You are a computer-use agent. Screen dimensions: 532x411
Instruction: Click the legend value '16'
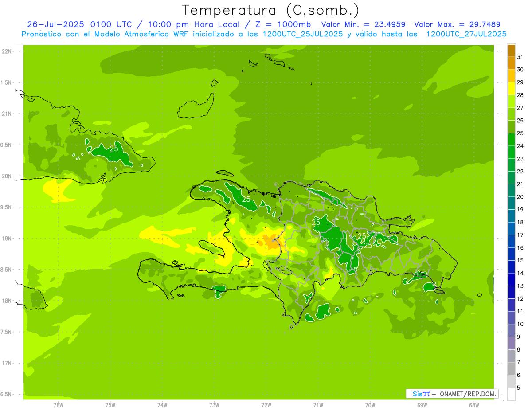[x=520, y=248]
